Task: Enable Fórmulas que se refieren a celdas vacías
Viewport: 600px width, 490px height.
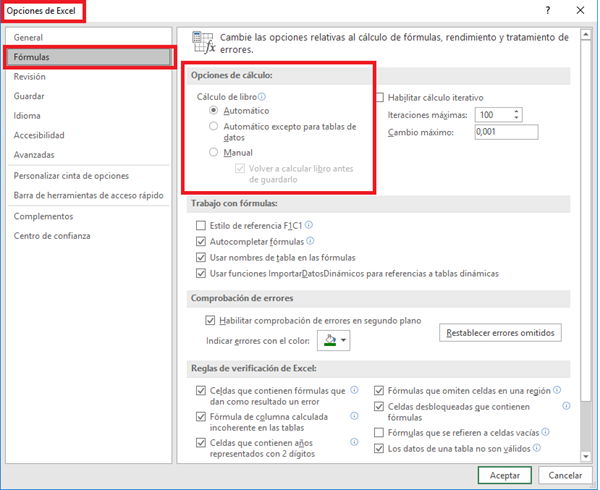Action: (379, 433)
